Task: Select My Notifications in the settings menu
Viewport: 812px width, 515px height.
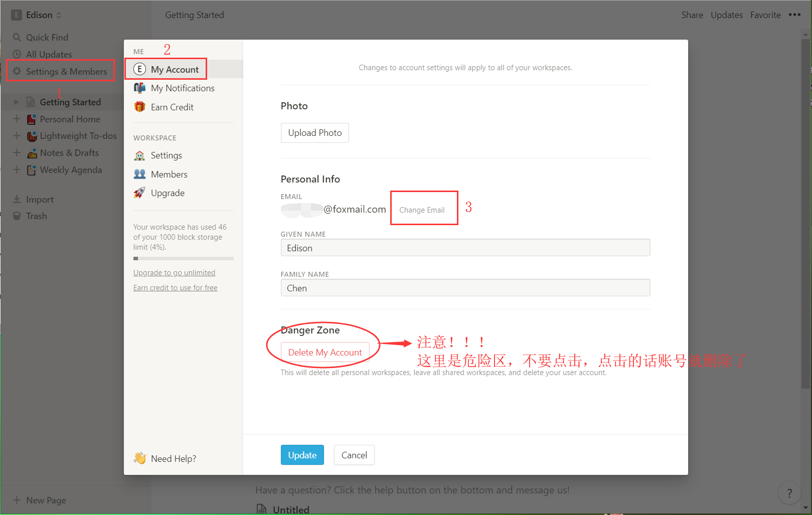Action: 183,88
